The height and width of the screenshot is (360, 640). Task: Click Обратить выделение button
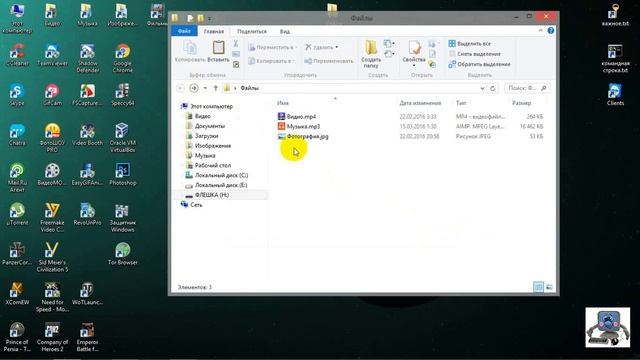click(479, 64)
